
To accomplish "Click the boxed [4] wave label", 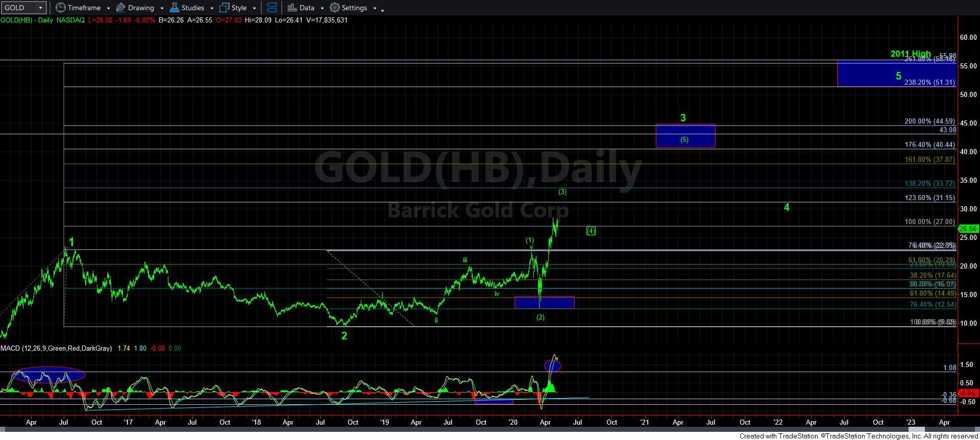I will tap(591, 231).
